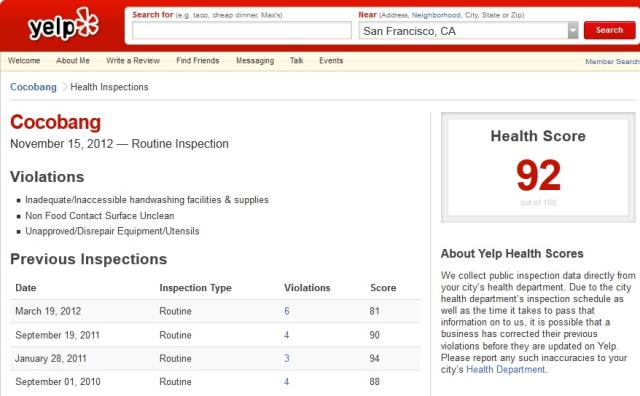
Task: Click the Health Department link
Action: tap(506, 369)
